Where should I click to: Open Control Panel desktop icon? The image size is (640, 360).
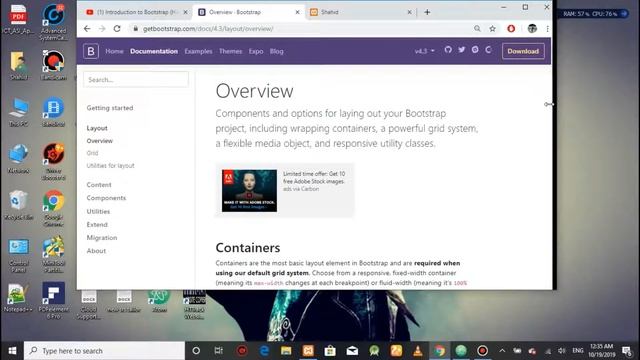pos(18,255)
